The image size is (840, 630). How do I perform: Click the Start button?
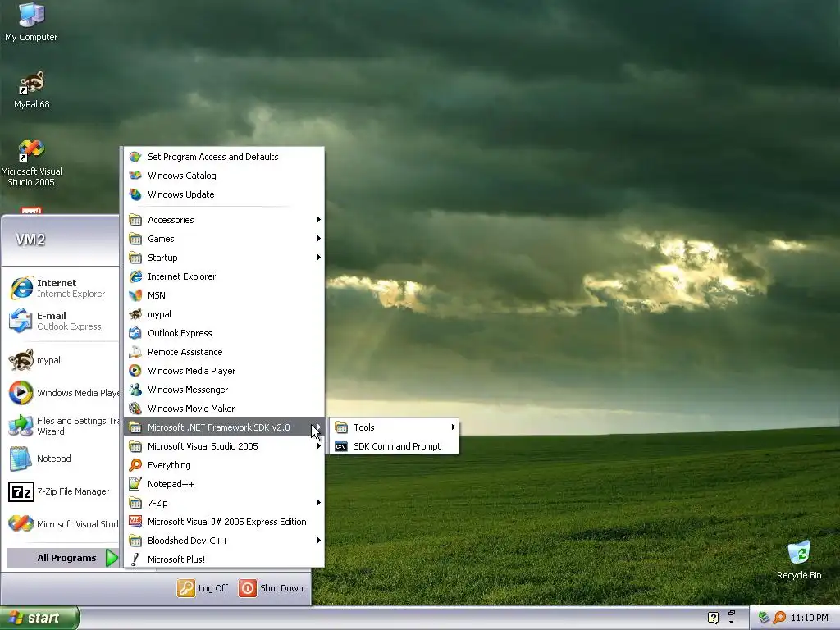point(39,618)
